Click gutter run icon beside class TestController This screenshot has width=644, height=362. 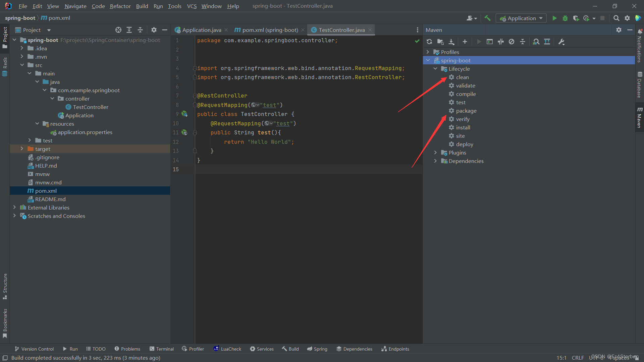tap(184, 114)
